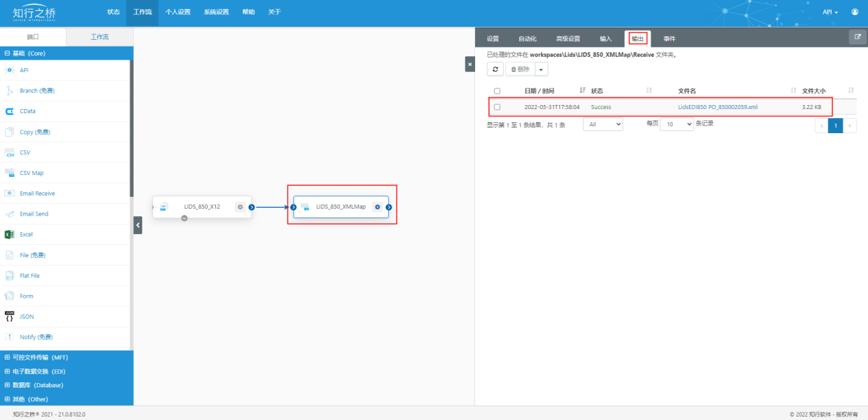Open the delete button's dropdown arrow
This screenshot has width=868, height=420.
[x=542, y=69]
